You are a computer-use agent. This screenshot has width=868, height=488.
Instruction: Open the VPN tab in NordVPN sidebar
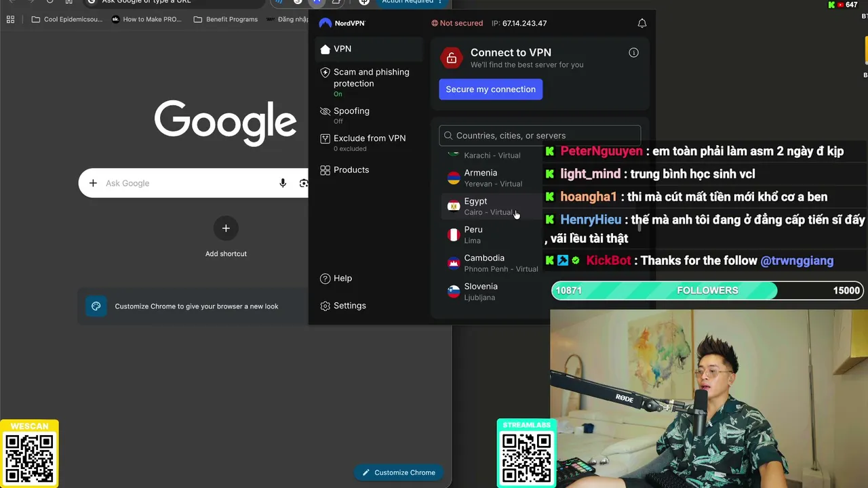click(369, 49)
